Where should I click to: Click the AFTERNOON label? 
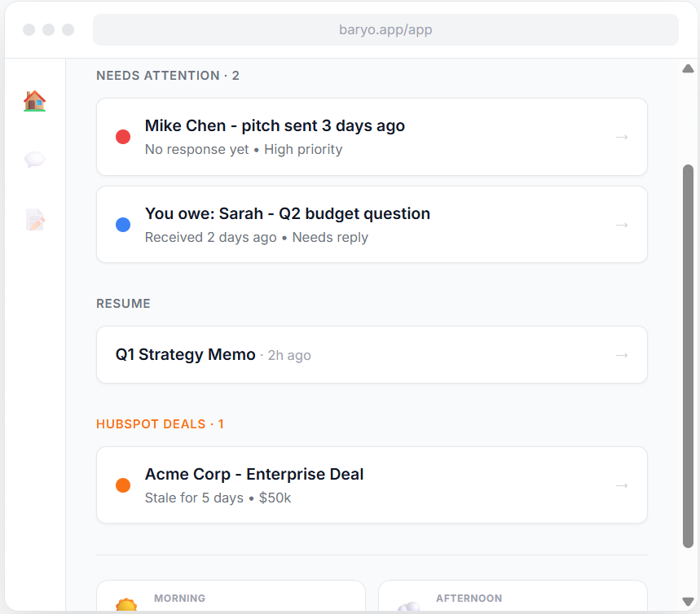pyautogui.click(x=469, y=598)
